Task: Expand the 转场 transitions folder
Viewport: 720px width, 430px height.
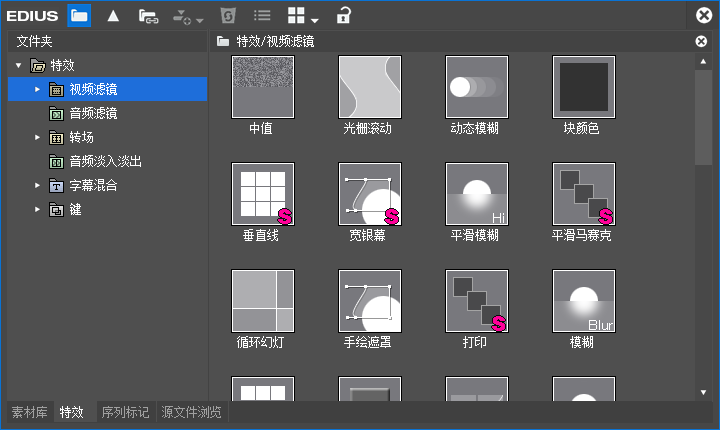Action: (x=38, y=138)
